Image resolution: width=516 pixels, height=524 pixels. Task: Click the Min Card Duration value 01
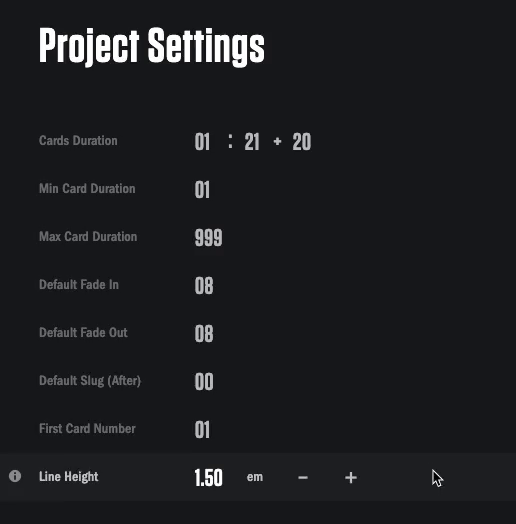click(202, 190)
